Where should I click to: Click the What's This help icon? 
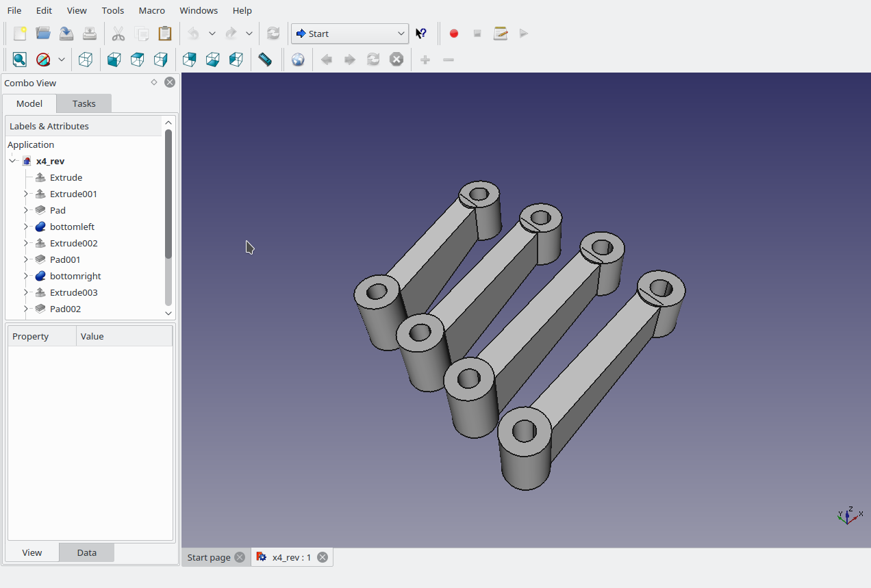click(422, 34)
